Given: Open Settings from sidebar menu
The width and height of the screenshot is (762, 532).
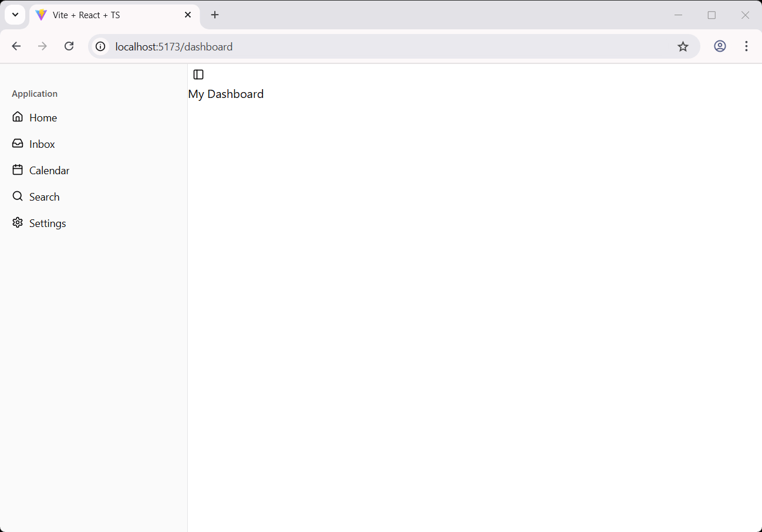Looking at the screenshot, I should pos(94,223).
